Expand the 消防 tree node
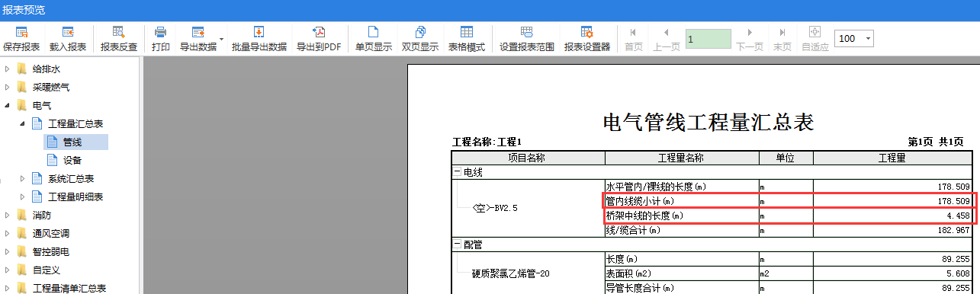 click(x=7, y=215)
